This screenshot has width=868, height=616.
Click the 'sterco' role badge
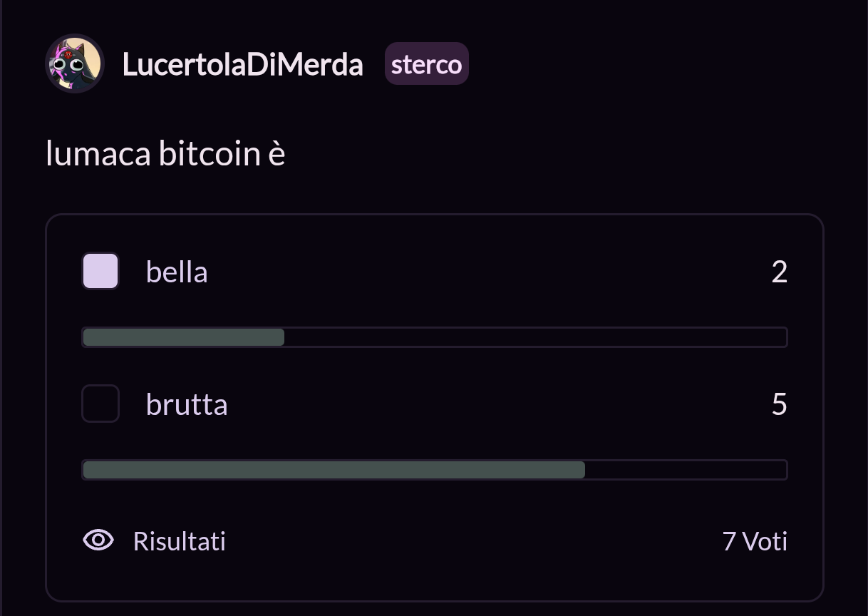(x=427, y=63)
